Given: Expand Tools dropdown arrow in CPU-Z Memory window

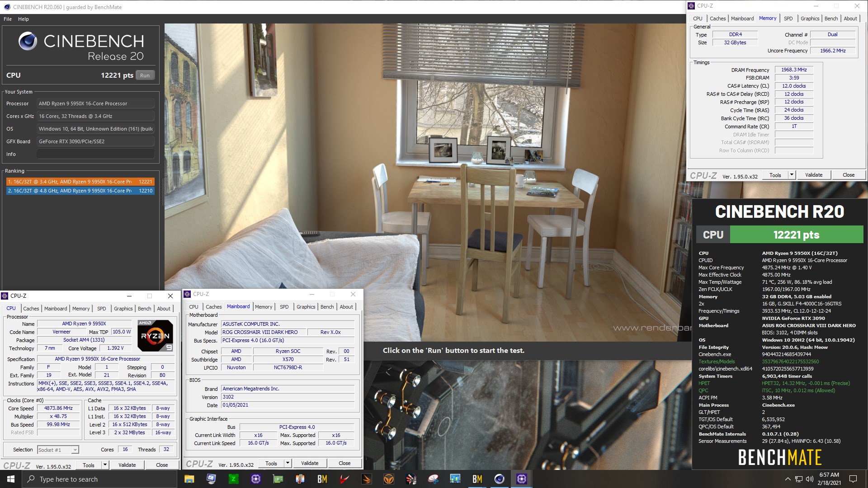Looking at the screenshot, I should 792,175.
